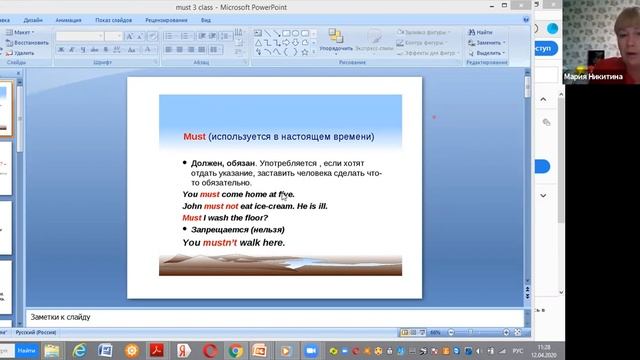640x360 pixels.
Task: Open the font size combo box
Action: pyautogui.click(x=113, y=36)
